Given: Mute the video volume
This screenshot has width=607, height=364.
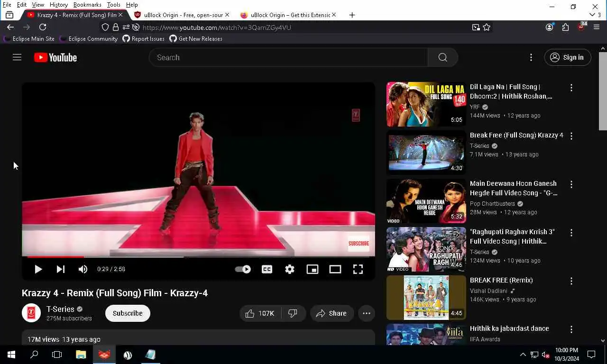Looking at the screenshot, I should (83, 269).
